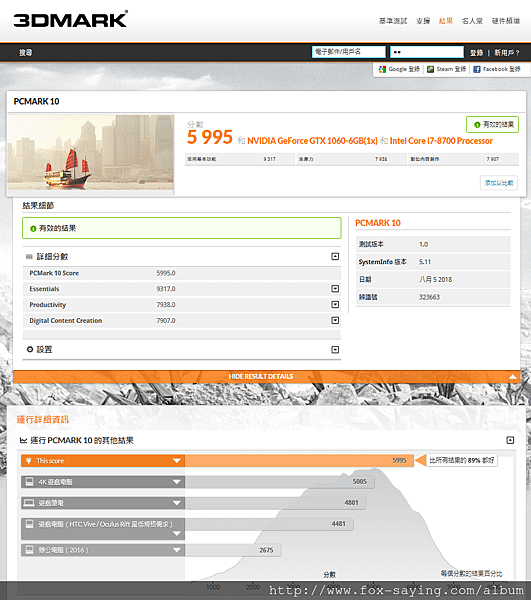Collapse the 詳細分數 section
The width and height of the screenshot is (531, 600).
[335, 256]
